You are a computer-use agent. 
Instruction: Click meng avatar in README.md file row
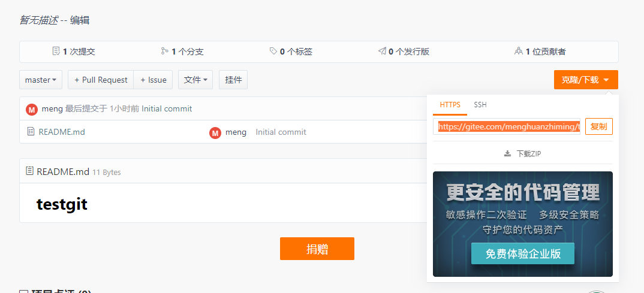click(x=215, y=132)
